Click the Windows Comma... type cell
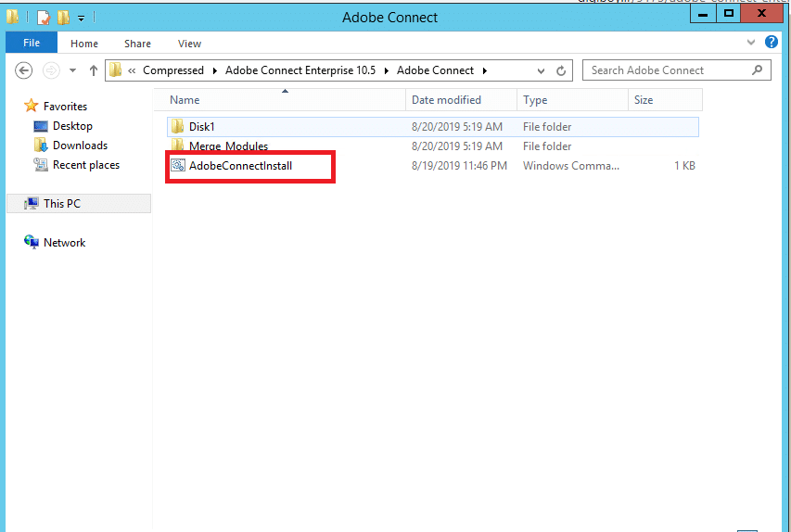This screenshot has height=532, width=791. pos(571,166)
